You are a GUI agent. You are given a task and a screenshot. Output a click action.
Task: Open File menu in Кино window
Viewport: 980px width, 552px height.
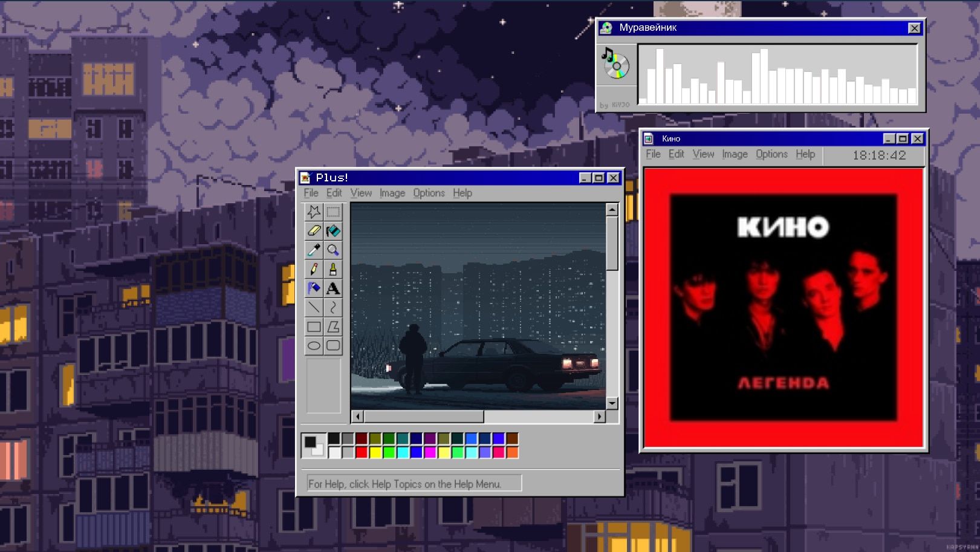click(x=653, y=154)
